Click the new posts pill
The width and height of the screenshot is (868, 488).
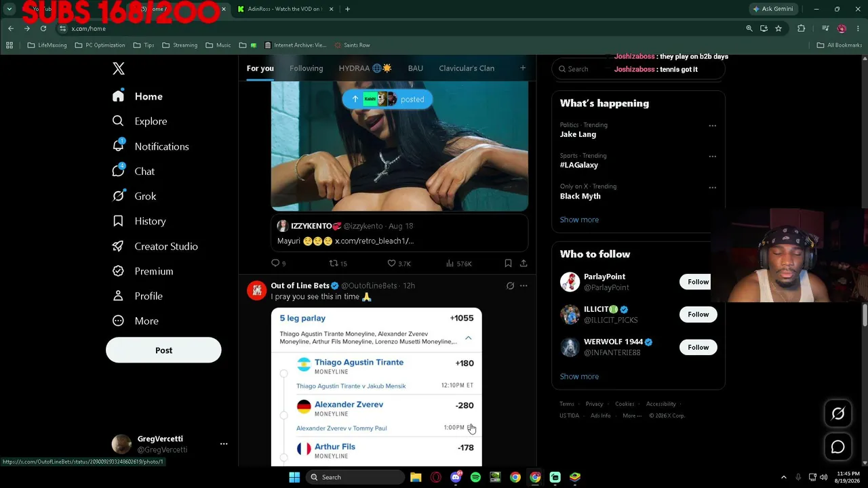pyautogui.click(x=387, y=99)
